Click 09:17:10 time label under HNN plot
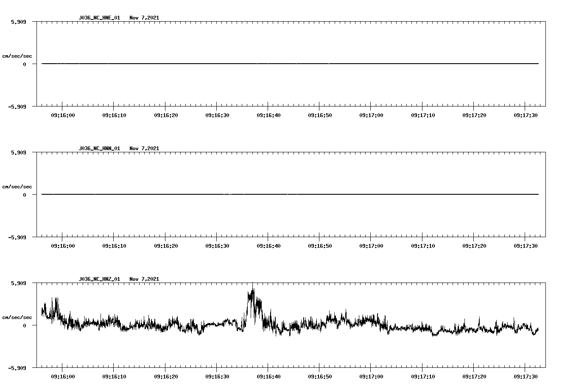This screenshot has height=392, width=576. click(423, 246)
